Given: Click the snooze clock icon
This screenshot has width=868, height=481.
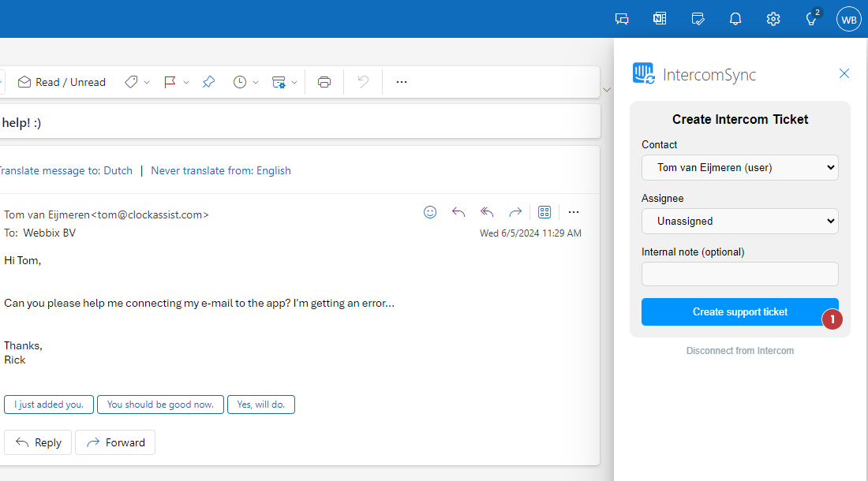Looking at the screenshot, I should point(240,82).
